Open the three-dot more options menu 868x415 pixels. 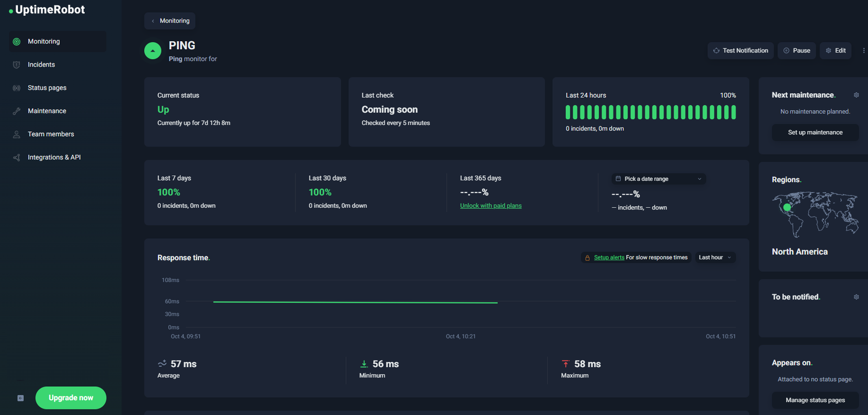863,50
